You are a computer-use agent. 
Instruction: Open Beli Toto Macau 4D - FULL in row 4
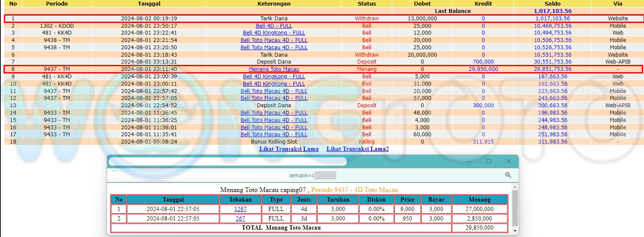point(274,40)
